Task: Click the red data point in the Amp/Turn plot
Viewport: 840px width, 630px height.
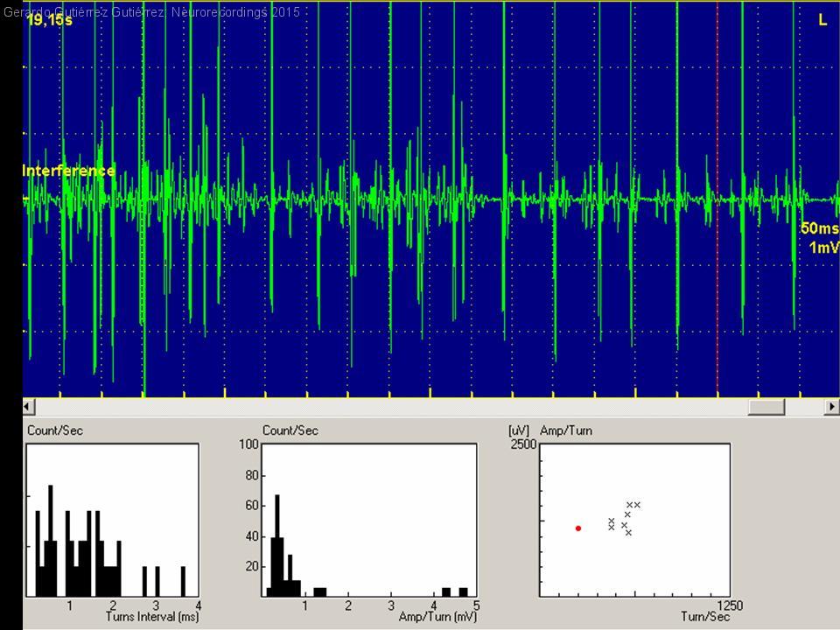Action: point(578,528)
